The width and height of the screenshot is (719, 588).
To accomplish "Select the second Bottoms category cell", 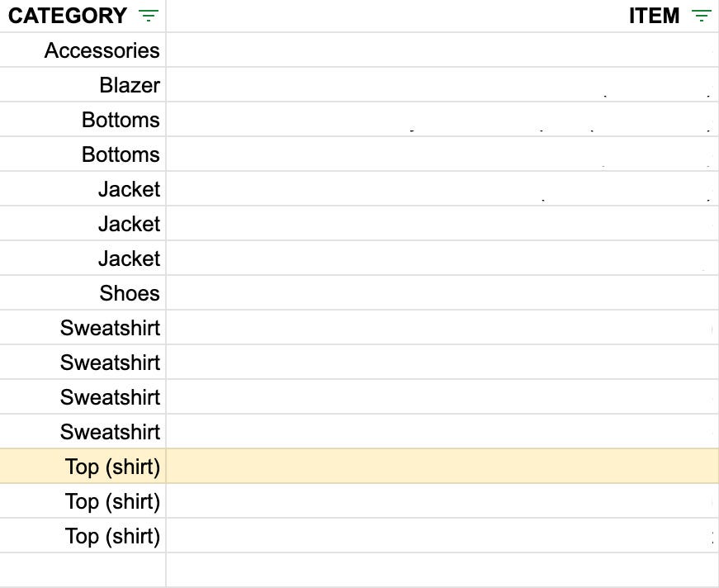I will (x=83, y=154).
